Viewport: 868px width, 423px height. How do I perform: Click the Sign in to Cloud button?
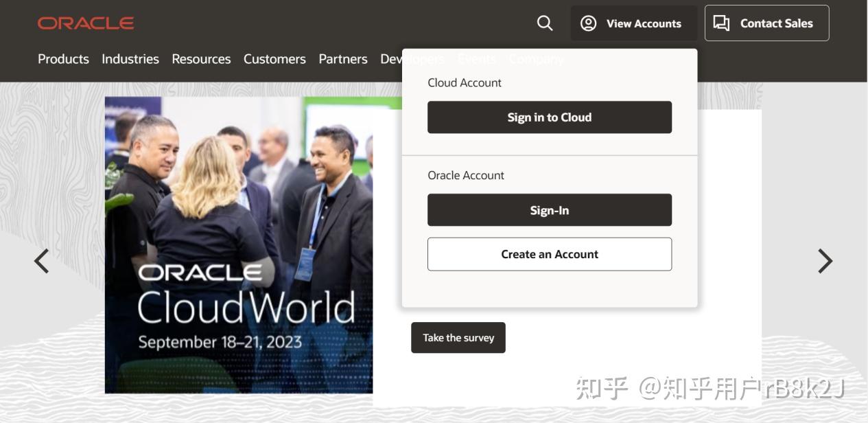click(x=550, y=117)
